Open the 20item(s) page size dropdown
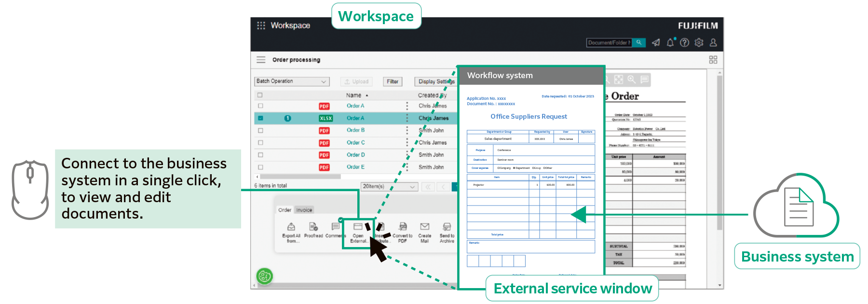This screenshot has width=868, height=304. click(x=389, y=187)
